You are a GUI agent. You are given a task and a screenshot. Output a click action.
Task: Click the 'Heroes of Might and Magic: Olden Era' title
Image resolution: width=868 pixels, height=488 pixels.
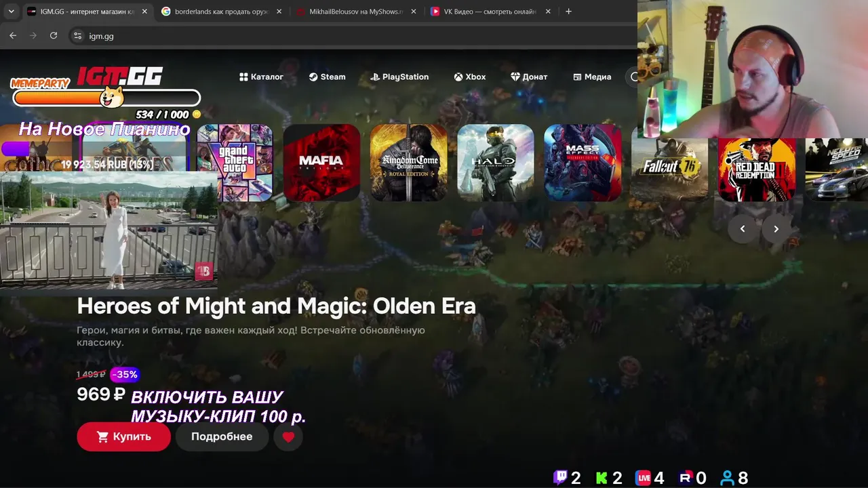tap(276, 306)
